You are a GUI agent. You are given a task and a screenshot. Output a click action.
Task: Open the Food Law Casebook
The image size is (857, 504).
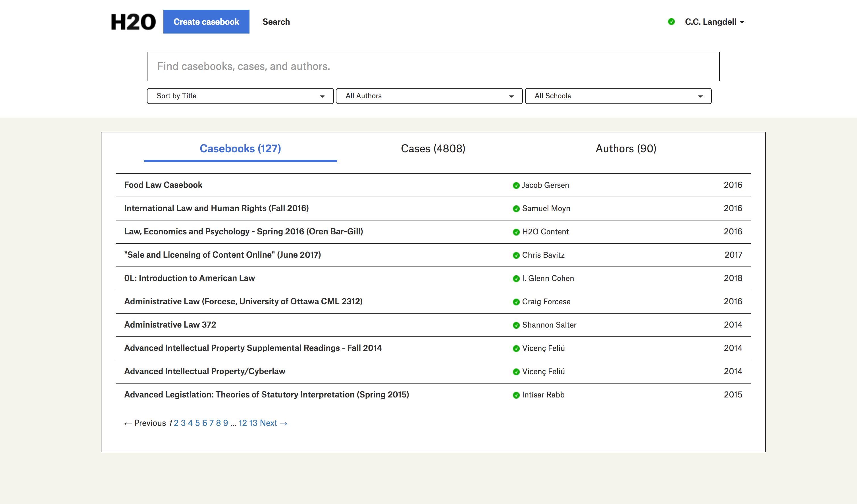pyautogui.click(x=163, y=185)
